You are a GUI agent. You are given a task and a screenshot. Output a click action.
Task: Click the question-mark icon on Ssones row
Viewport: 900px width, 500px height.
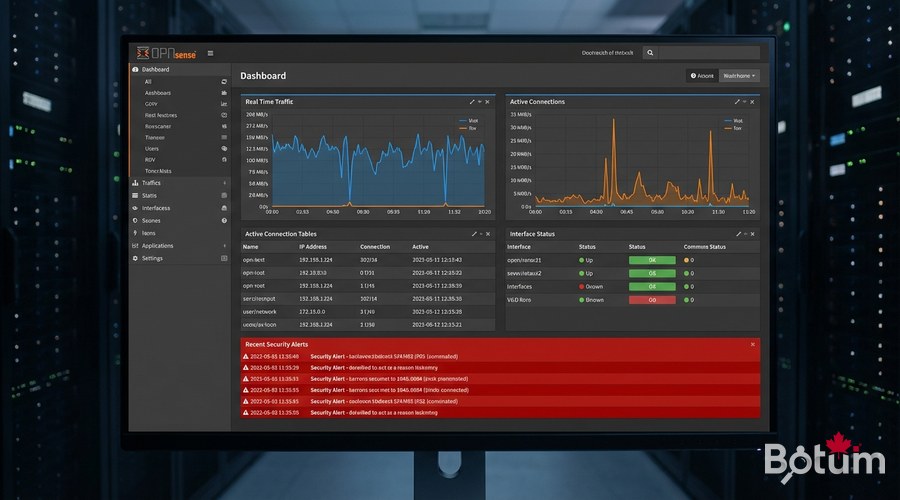point(224,221)
